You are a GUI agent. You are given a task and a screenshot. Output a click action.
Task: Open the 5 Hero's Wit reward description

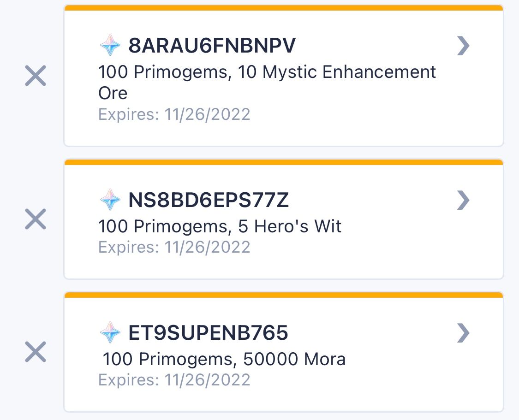tap(220, 226)
